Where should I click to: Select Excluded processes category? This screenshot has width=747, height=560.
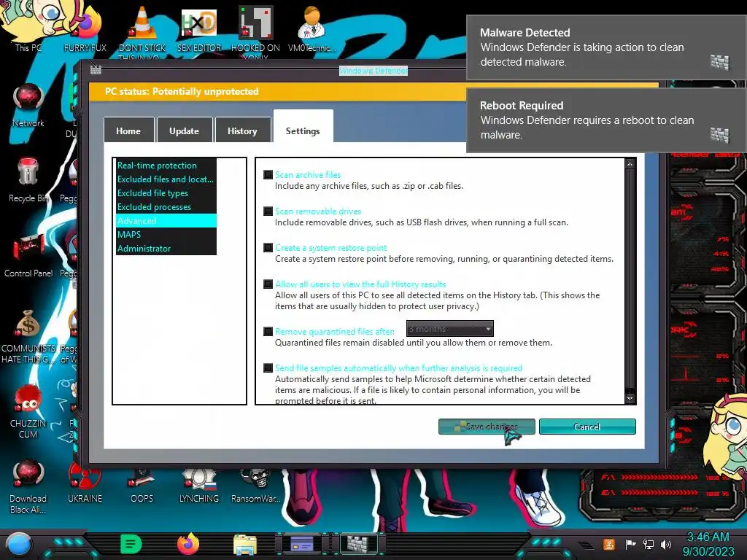coord(166,206)
